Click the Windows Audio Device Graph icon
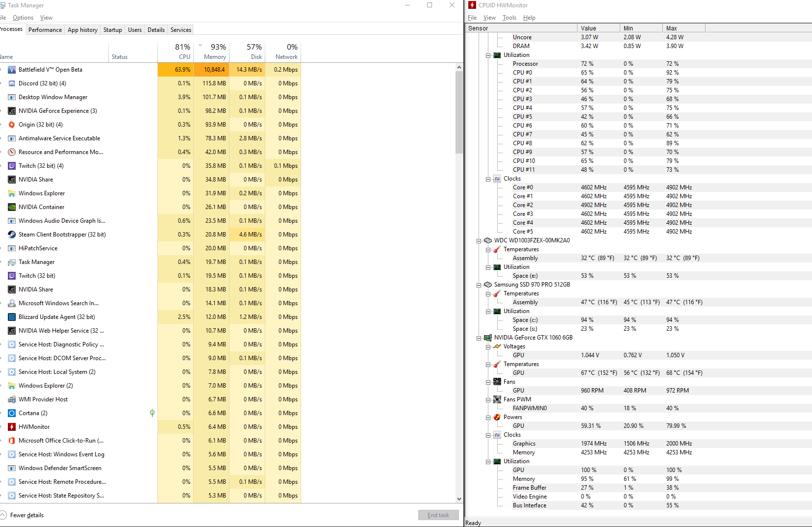 click(x=12, y=221)
